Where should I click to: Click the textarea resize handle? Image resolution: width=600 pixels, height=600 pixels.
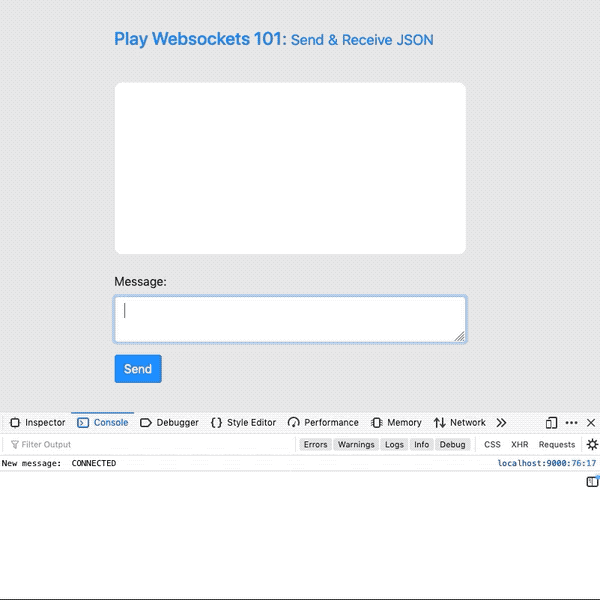pos(460,336)
